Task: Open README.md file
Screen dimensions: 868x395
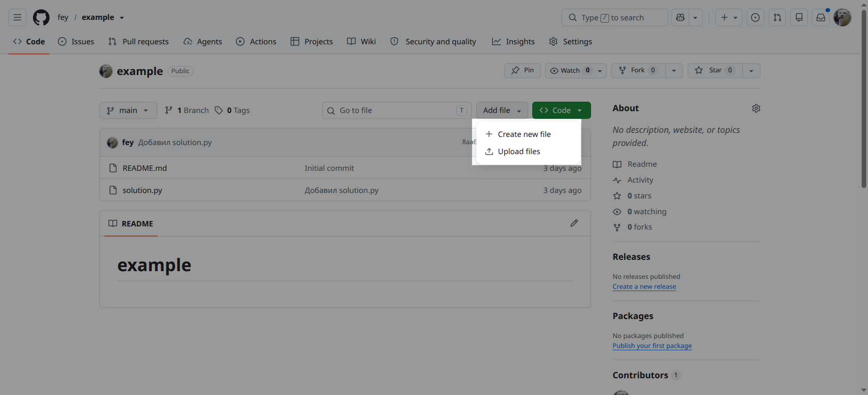Action: coord(145,168)
